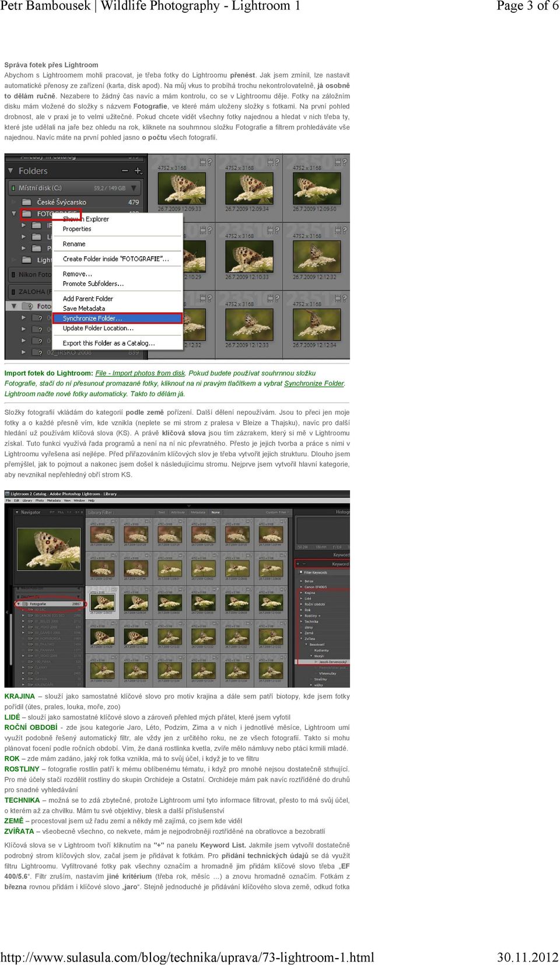Select the butterfly thumbnail dated 26.7.2009 12:09:34
The height and width of the screenshot is (965, 560).
(249, 188)
